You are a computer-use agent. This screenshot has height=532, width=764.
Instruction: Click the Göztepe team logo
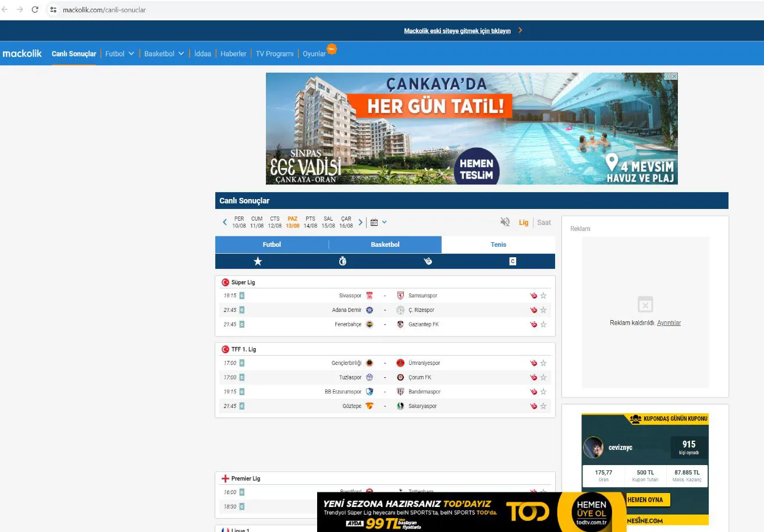click(369, 406)
